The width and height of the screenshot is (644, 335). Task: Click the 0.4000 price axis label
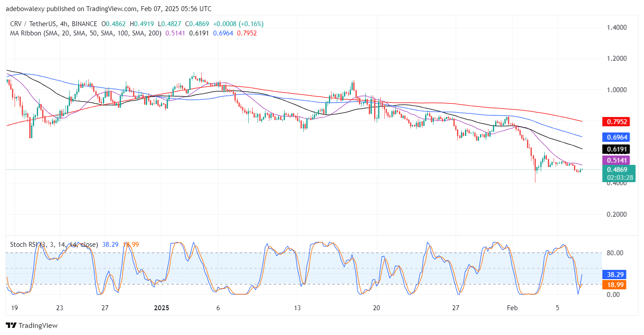coord(617,183)
